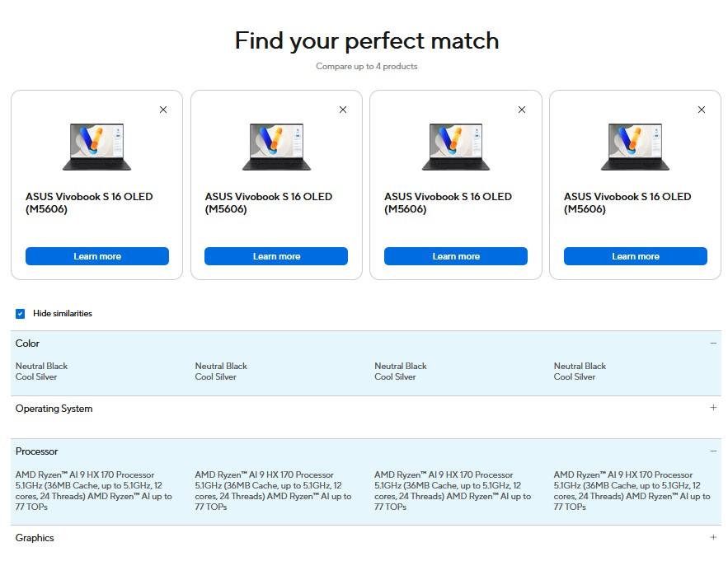This screenshot has height=561, width=728.
Task: Open the third Vivobook laptop thumbnail
Action: (x=456, y=147)
